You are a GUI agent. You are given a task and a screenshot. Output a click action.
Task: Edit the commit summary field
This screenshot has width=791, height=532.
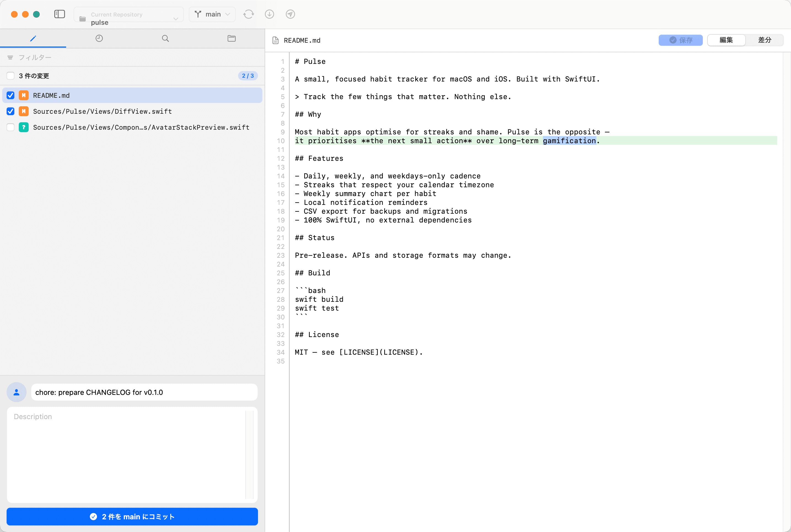[144, 392]
